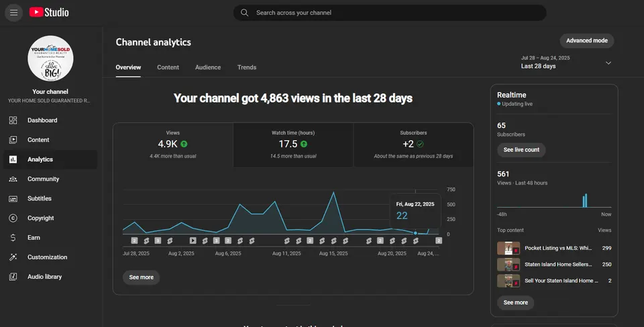
Task: Open the Staten Island Home Sellers video title
Action: tap(558, 265)
